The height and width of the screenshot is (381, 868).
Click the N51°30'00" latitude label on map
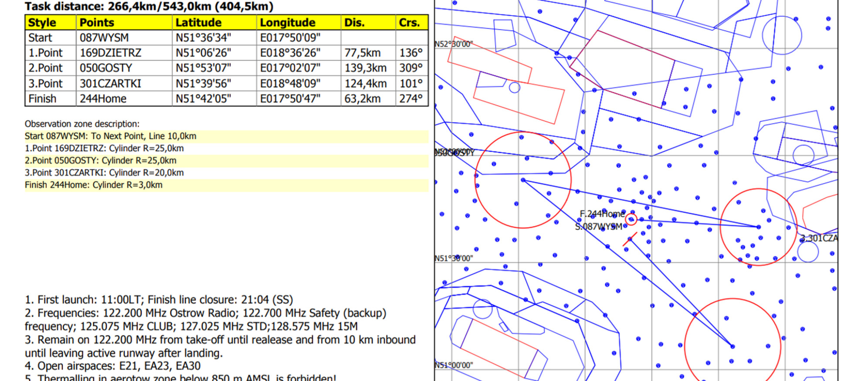454,258
